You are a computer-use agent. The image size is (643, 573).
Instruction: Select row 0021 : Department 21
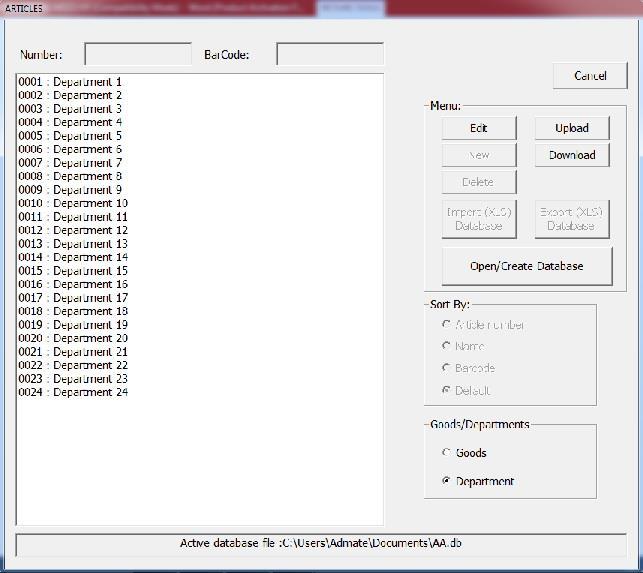tap(200, 352)
